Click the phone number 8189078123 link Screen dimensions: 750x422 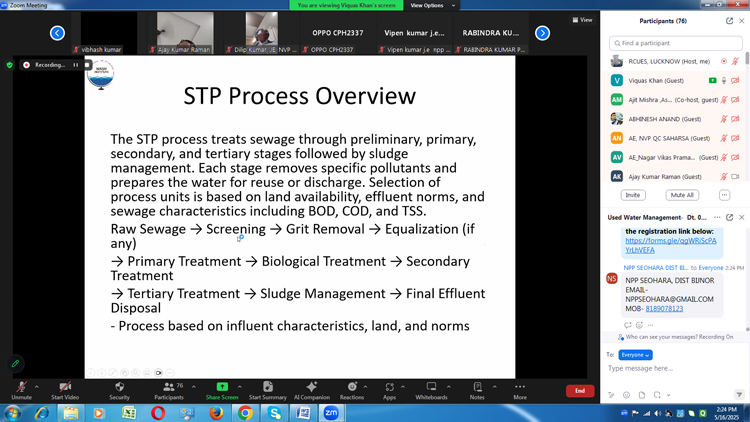pyautogui.click(x=664, y=309)
